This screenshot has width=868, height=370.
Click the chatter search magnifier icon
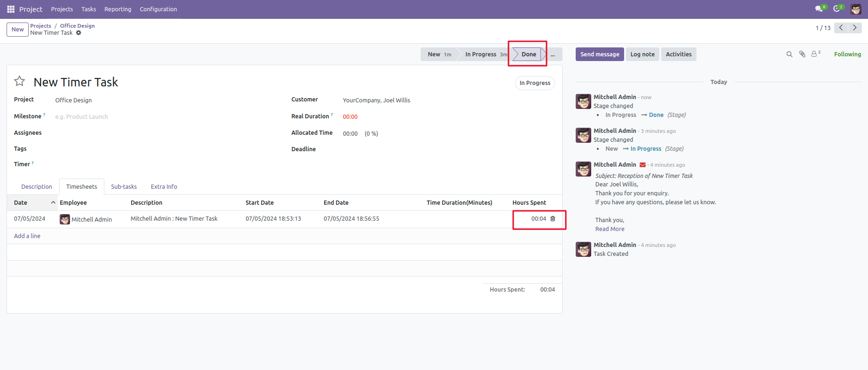(790, 54)
